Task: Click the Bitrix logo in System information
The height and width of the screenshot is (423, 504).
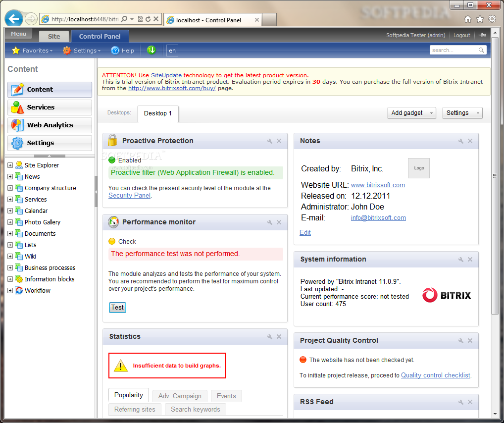Action: (447, 295)
